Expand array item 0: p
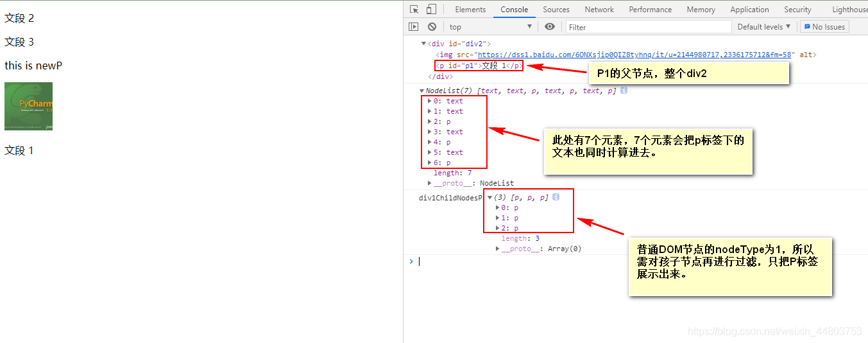The width and height of the screenshot is (868, 343). [498, 207]
